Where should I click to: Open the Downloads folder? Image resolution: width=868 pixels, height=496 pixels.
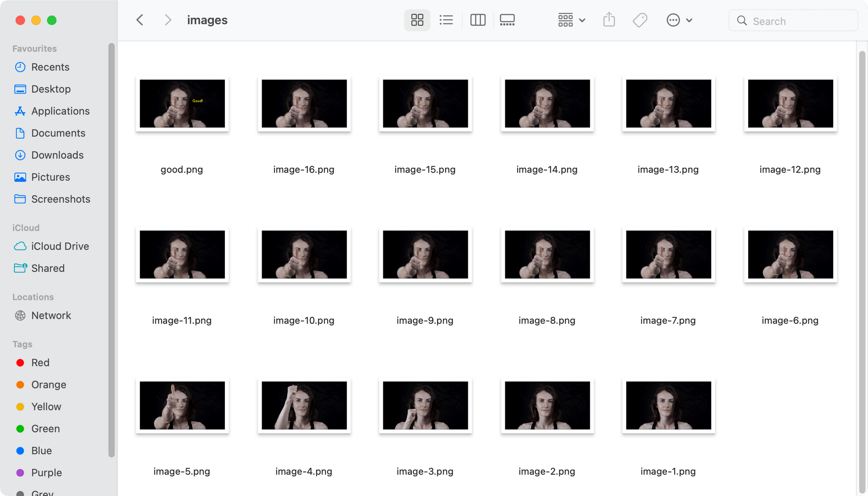point(57,155)
